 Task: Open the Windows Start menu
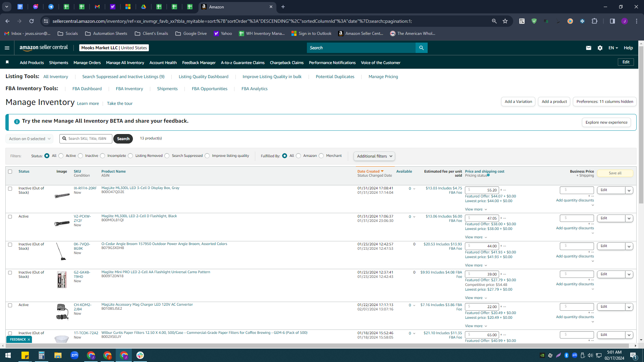click(8, 355)
